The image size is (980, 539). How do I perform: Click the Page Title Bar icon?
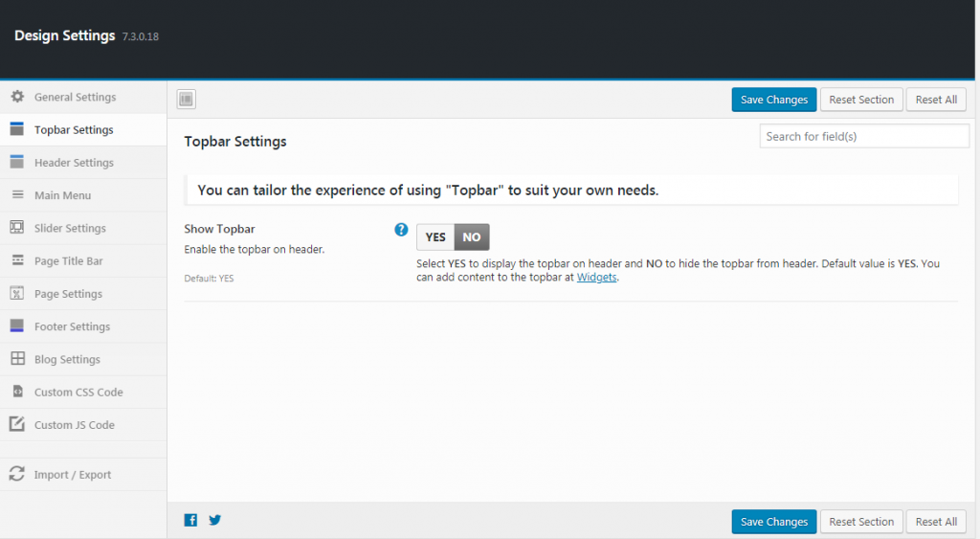click(x=17, y=260)
